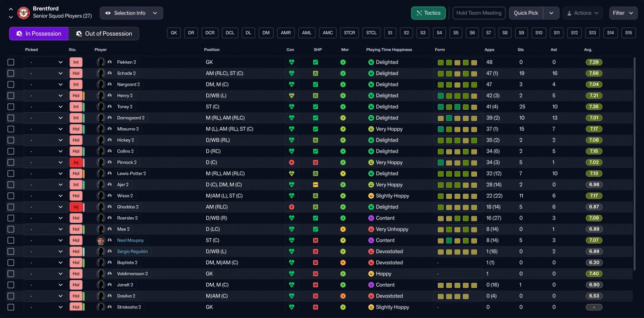Click Neal Maupay's player portrait

[x=101, y=241]
